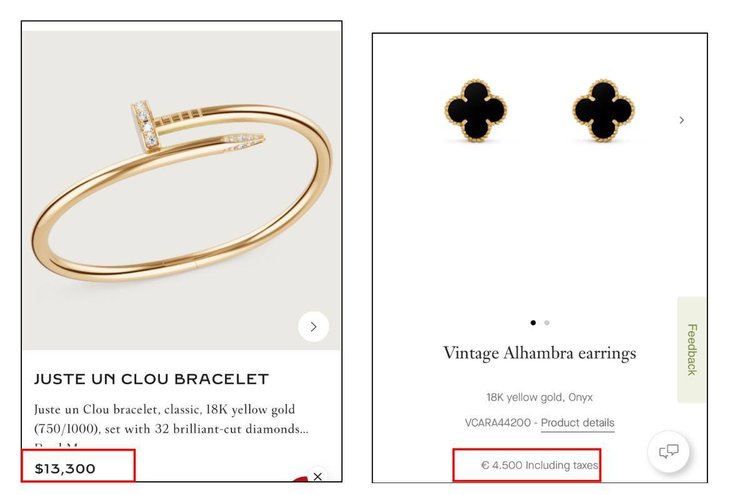Select the second carousel dot indicator

[x=547, y=323]
